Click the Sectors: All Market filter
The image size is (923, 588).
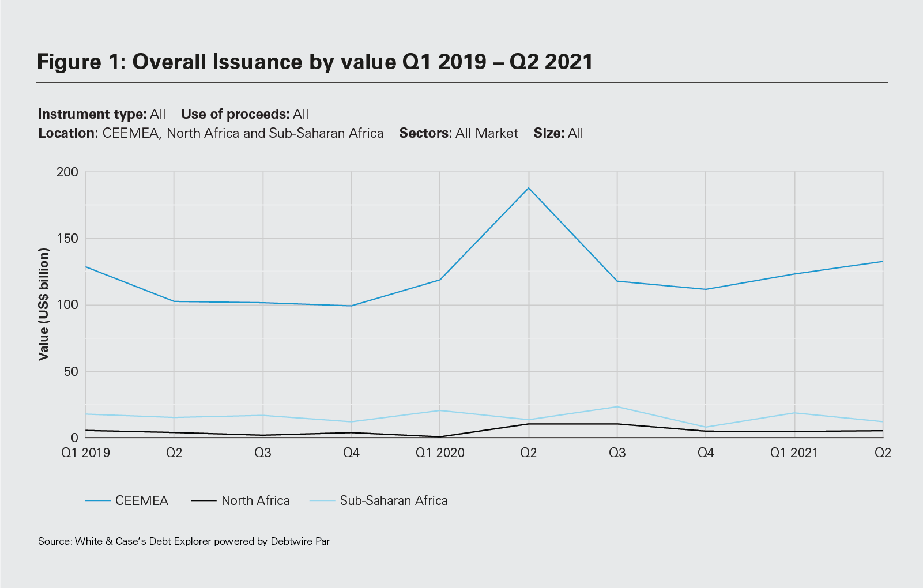pos(458,133)
